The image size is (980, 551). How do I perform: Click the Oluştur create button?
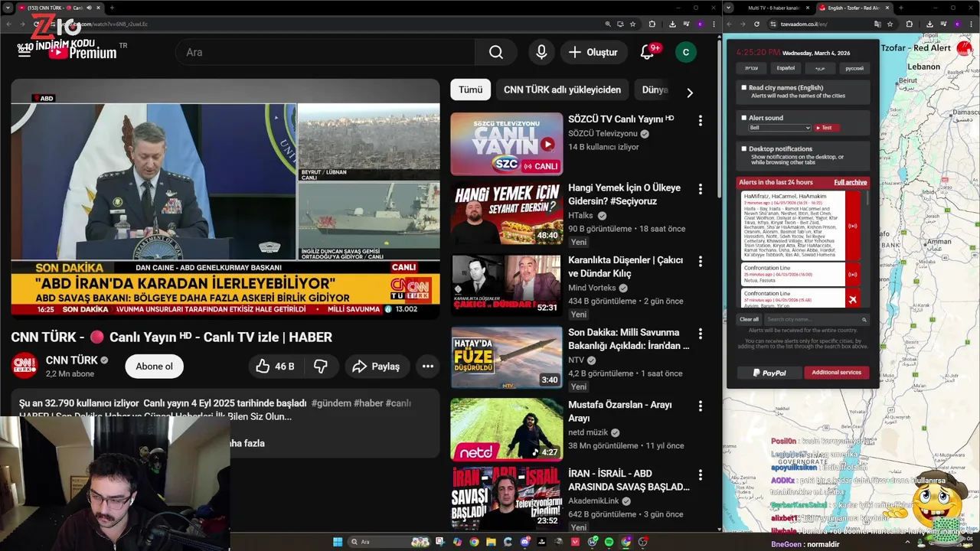593,52
